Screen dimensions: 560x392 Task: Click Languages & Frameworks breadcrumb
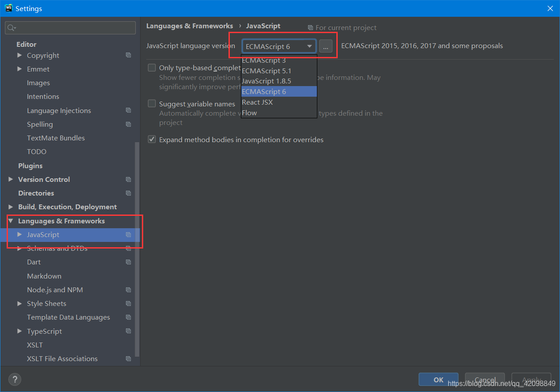(x=190, y=26)
